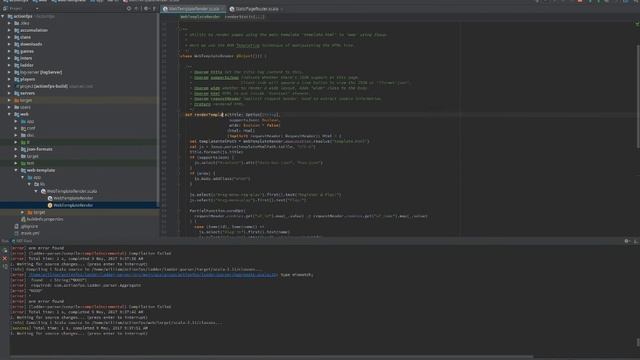Switch to WebTemplateRender.scala editor tab
The height and width of the screenshot is (360, 640).
coord(193,9)
